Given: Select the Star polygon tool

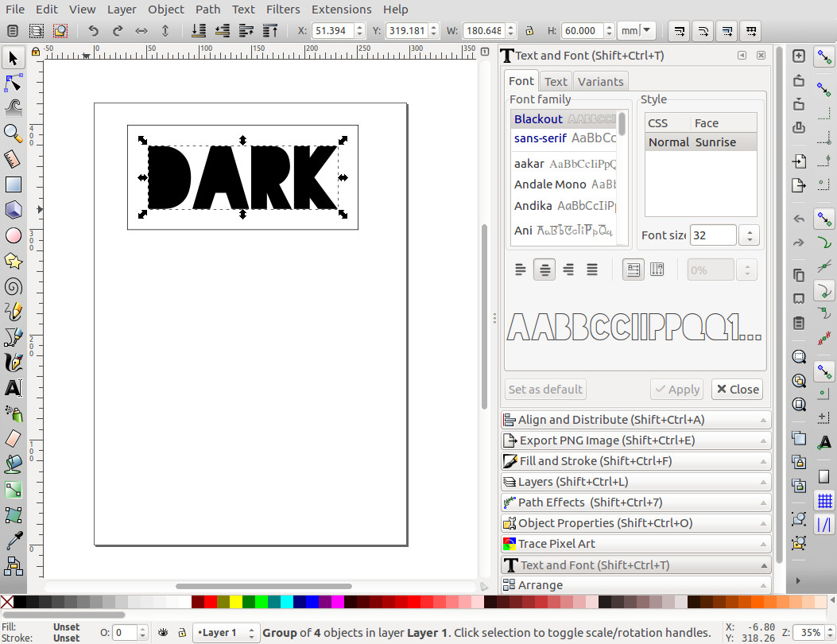Looking at the screenshot, I should pyautogui.click(x=14, y=261).
